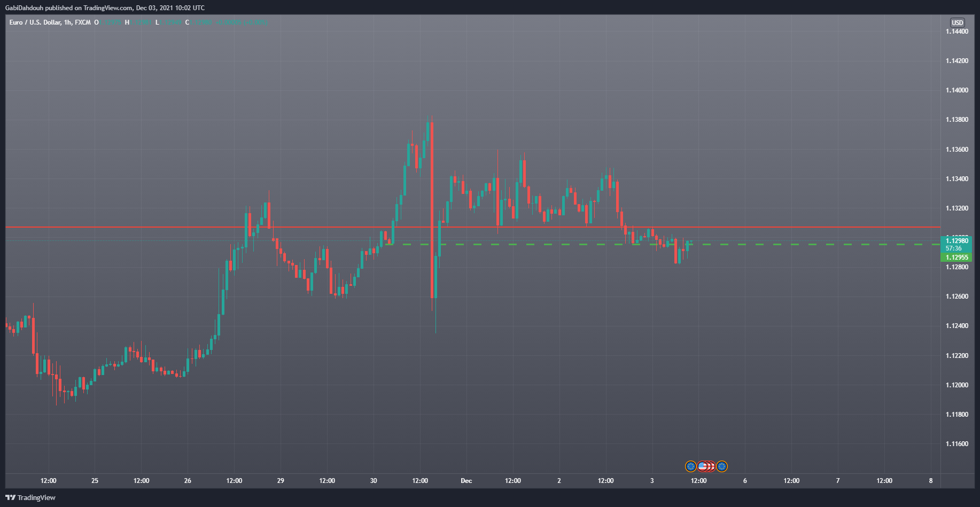Viewport: 980px width, 507px height.
Task: Click the 1.14400 price axis label
Action: pyautogui.click(x=956, y=32)
